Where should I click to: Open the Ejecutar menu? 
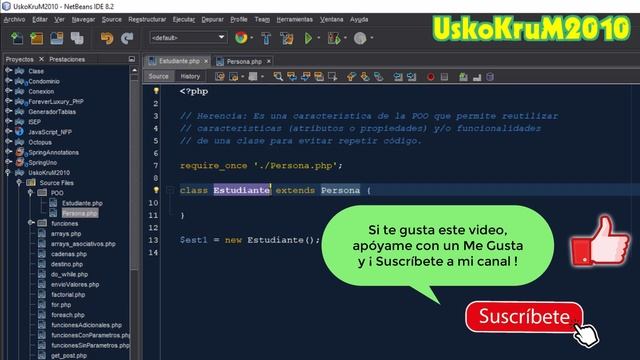(184, 19)
